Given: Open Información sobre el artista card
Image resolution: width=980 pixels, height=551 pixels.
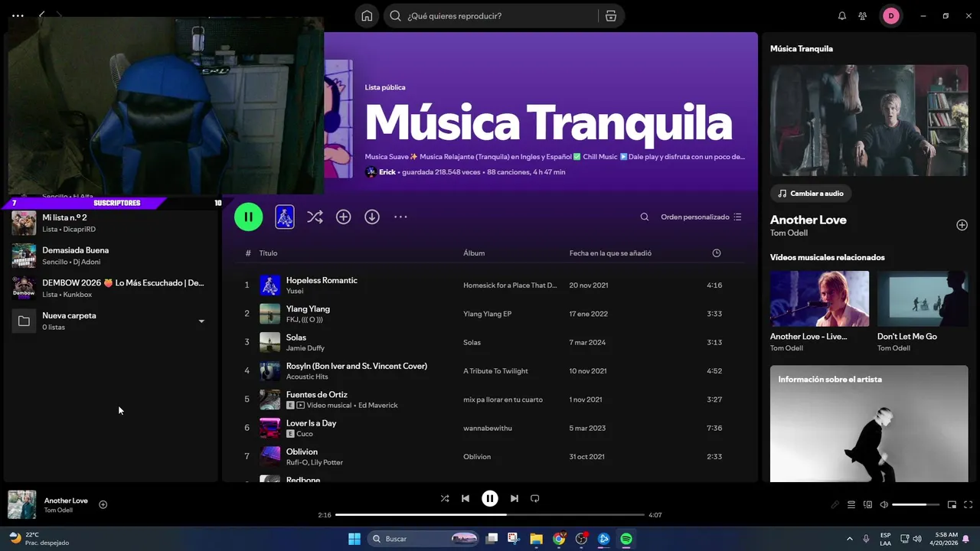Looking at the screenshot, I should pos(869,424).
